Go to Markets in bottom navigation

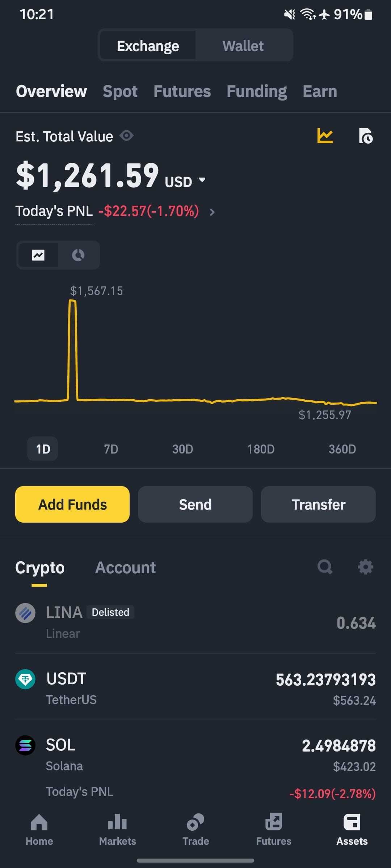click(x=117, y=830)
